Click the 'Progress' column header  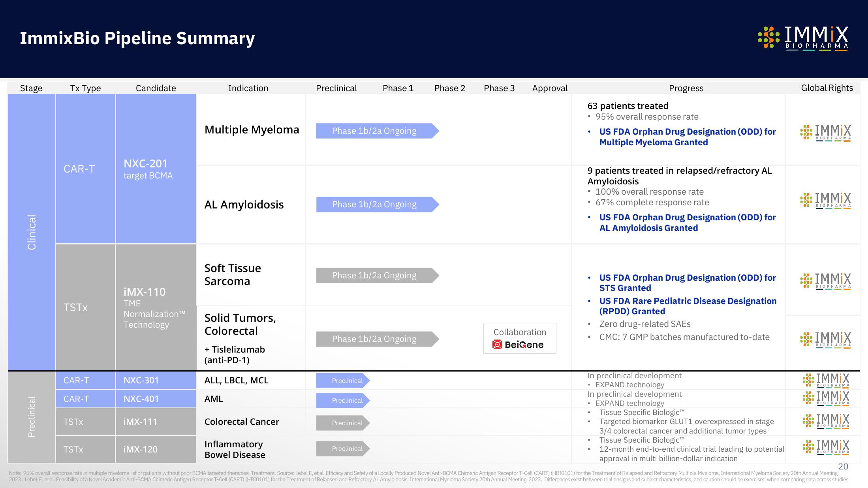pos(686,88)
